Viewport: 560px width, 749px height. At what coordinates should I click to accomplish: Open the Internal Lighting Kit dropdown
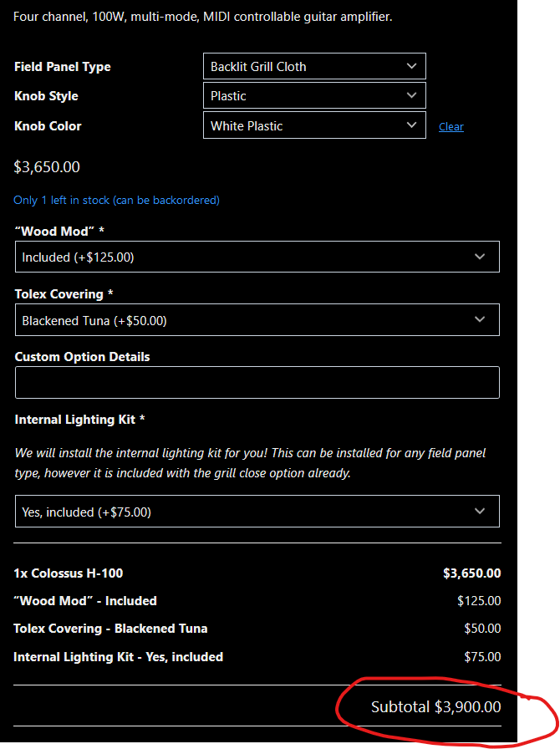pos(257,512)
